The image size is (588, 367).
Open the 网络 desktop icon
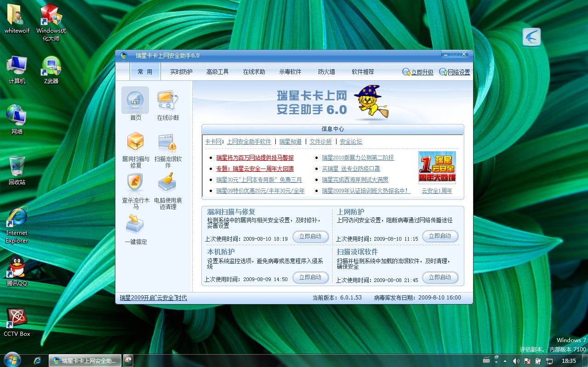[17, 115]
